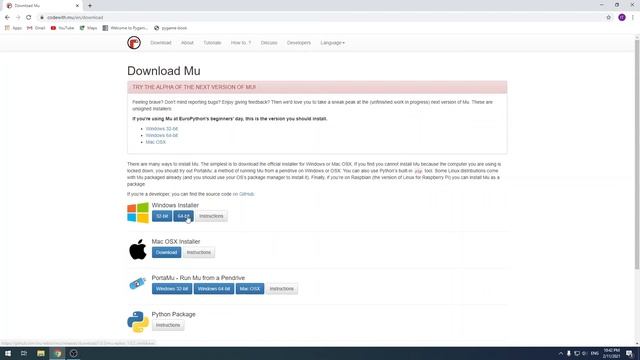Open Python Package Instructions
The width and height of the screenshot is (640, 360).
[168, 325]
